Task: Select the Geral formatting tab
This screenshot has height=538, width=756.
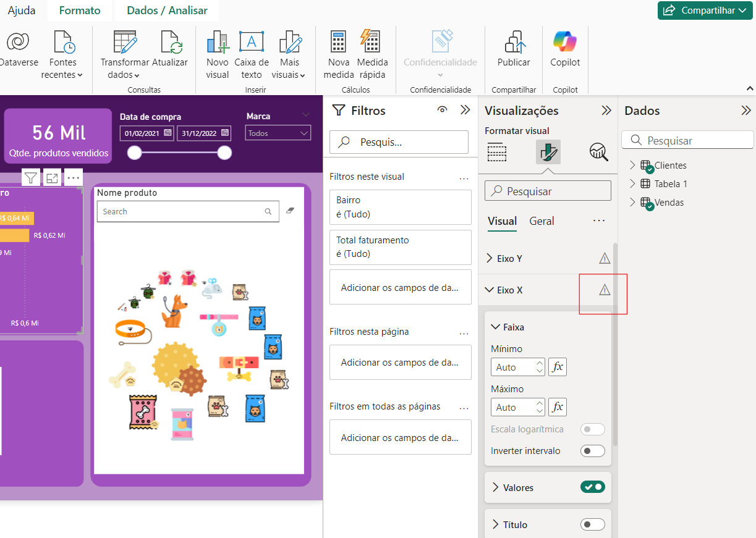Action: pyautogui.click(x=542, y=221)
